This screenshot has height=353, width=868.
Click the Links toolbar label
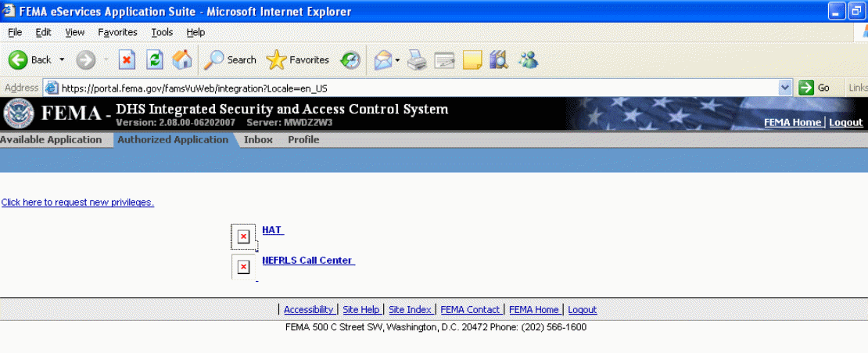(x=858, y=88)
